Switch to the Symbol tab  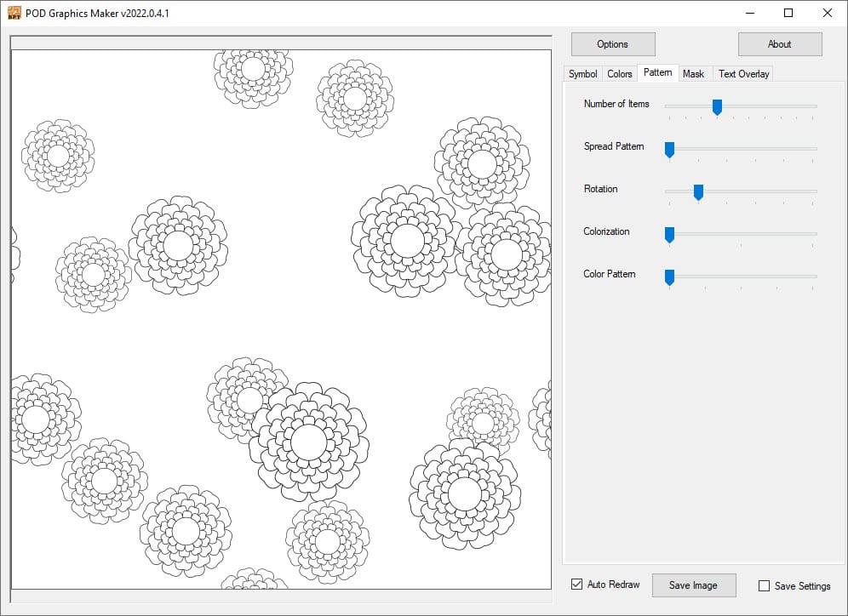582,74
